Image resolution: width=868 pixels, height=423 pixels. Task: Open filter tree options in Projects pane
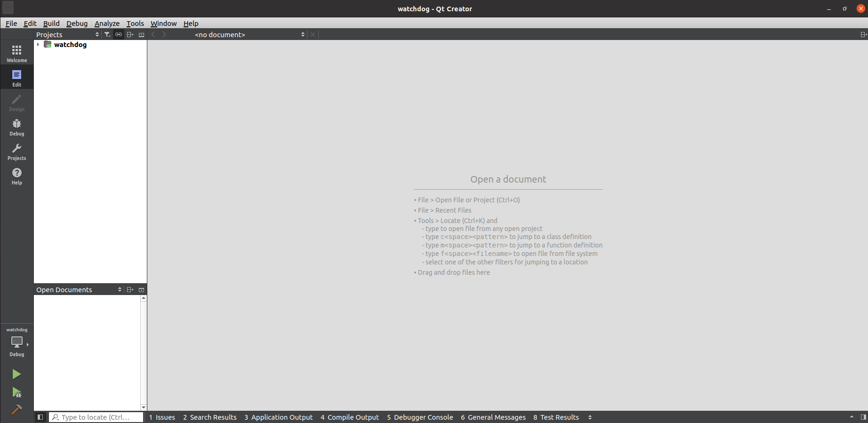pyautogui.click(x=107, y=34)
